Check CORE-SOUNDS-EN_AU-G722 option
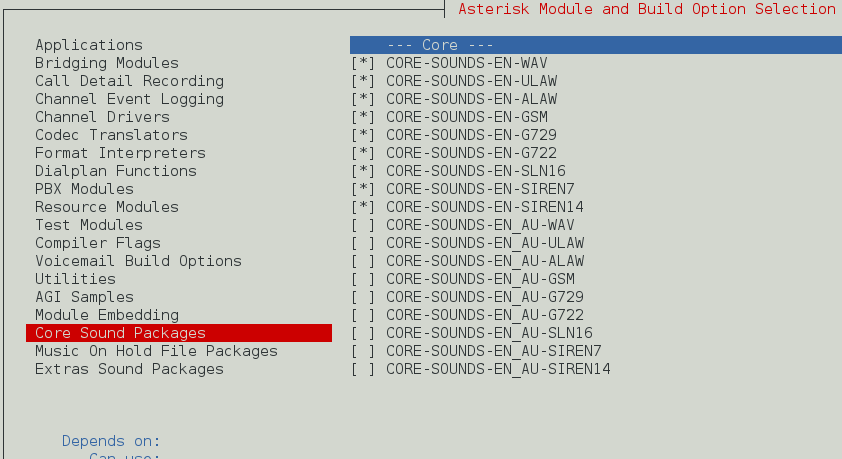 point(363,315)
